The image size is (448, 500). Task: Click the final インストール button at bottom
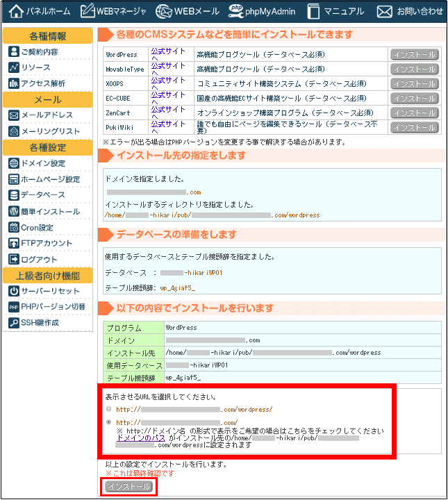point(128,486)
